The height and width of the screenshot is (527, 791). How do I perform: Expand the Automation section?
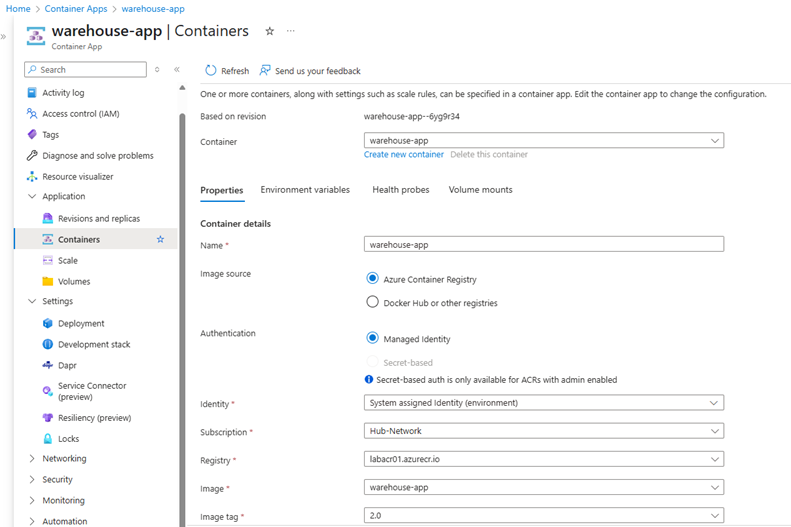pos(32,521)
